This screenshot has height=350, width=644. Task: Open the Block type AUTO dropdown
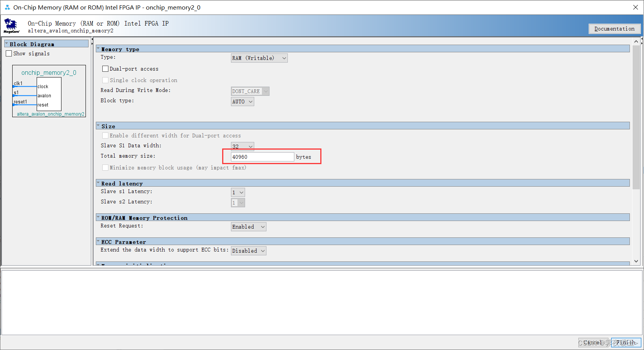[242, 102]
